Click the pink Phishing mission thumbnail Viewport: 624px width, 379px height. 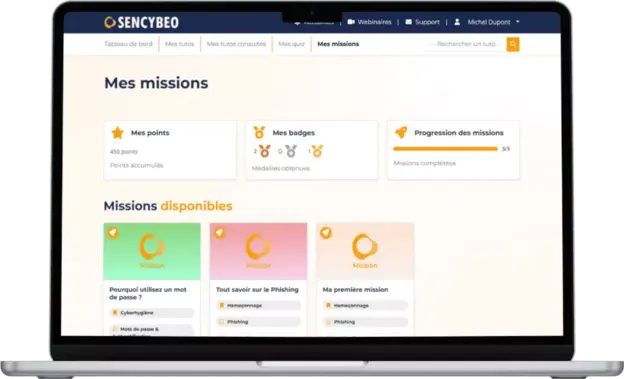coord(258,251)
